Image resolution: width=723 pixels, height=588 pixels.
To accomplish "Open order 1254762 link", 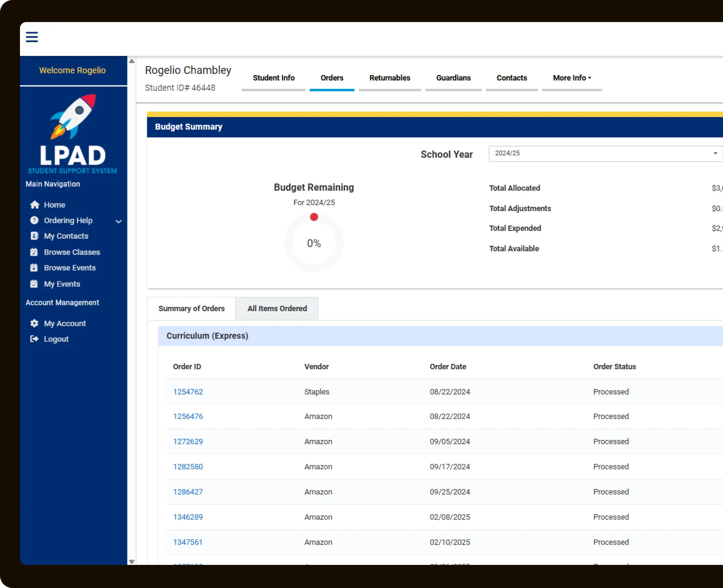I will [x=188, y=392].
